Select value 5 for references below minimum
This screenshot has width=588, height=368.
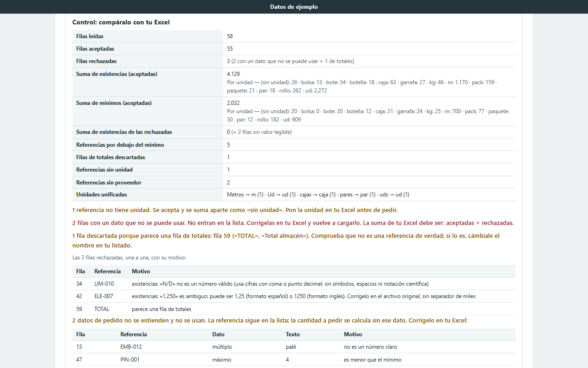(228, 145)
